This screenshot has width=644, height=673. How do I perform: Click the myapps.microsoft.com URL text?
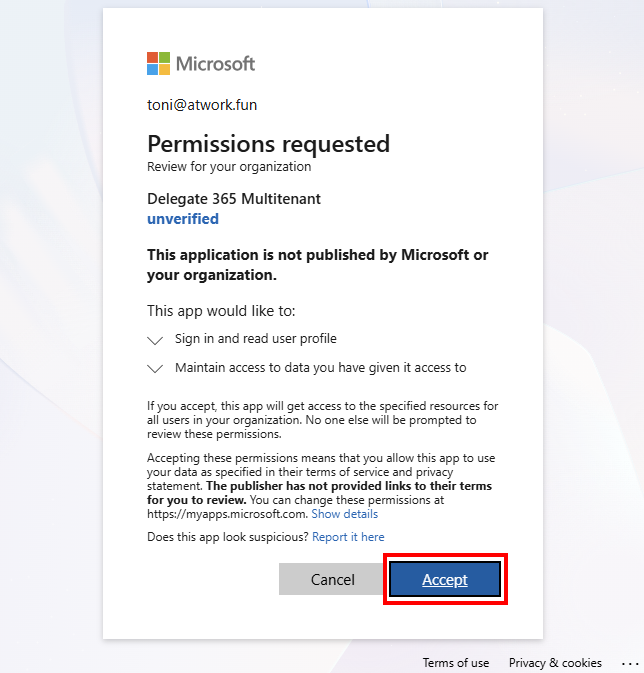(227, 514)
